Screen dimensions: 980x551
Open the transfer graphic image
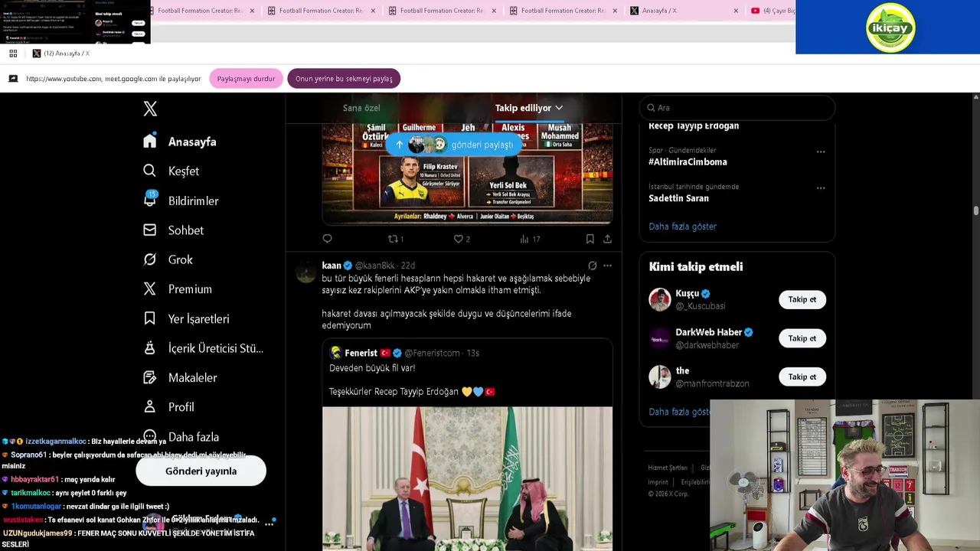[x=467, y=173]
